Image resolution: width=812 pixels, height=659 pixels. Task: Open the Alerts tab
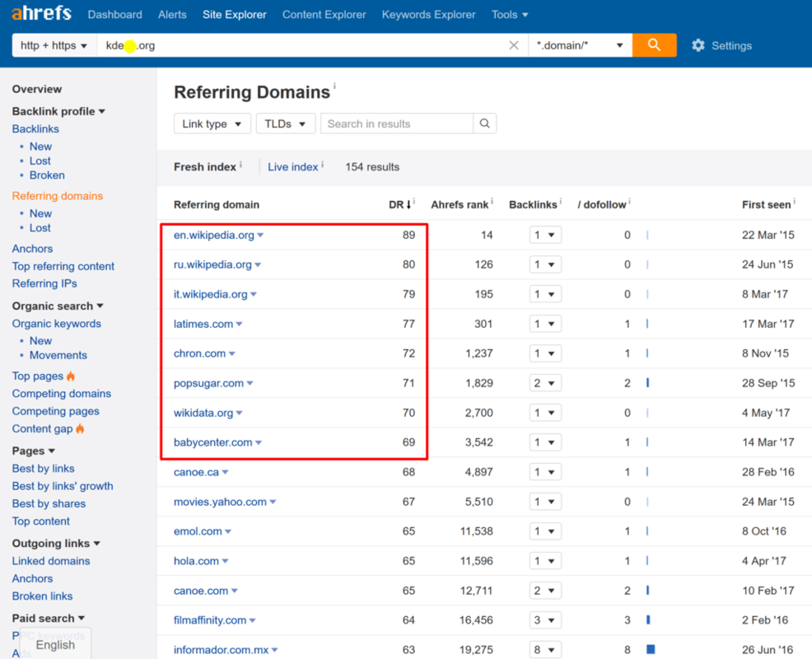click(172, 15)
